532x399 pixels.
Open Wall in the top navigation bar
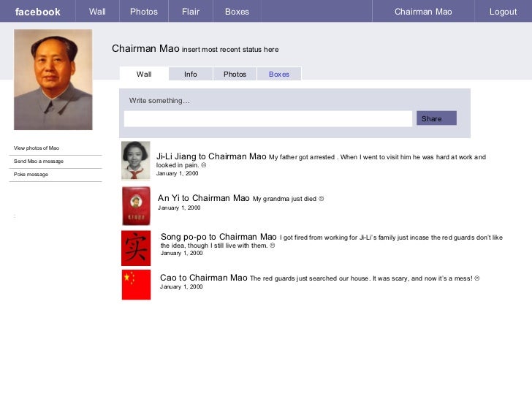pos(97,12)
